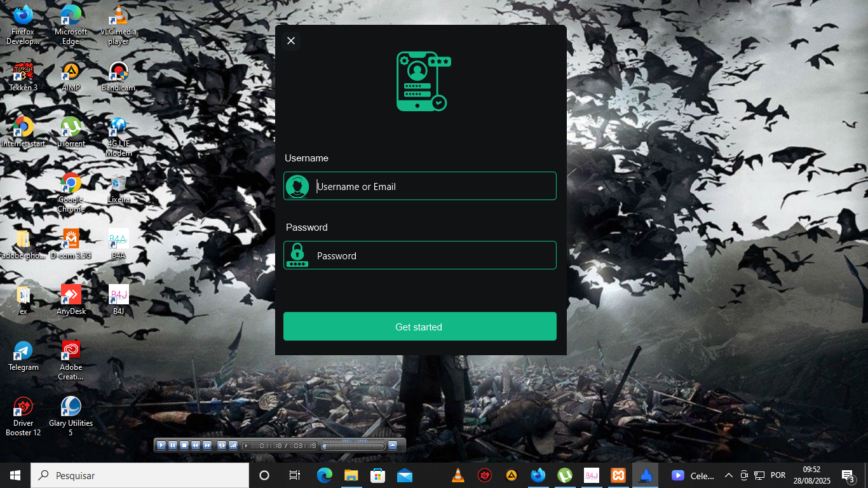Open the AnyDesk desktop shortcut
Image resolution: width=868 pixels, height=488 pixels.
point(71,299)
